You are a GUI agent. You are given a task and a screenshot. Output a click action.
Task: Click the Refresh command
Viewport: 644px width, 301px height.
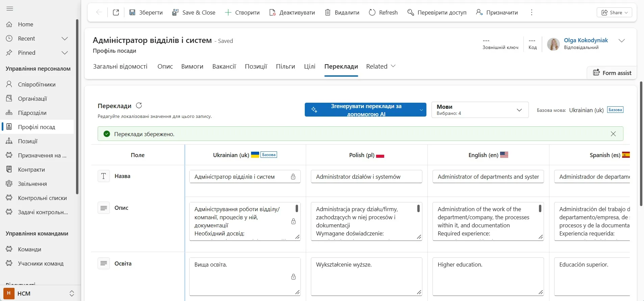[383, 12]
